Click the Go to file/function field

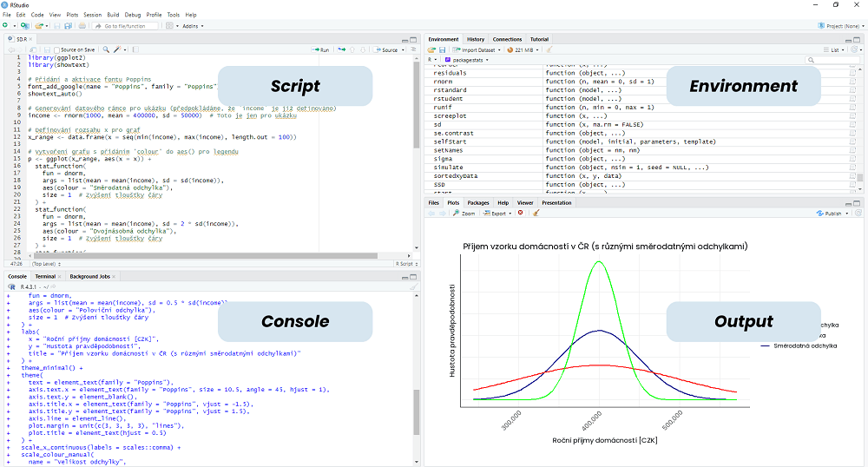[125, 26]
